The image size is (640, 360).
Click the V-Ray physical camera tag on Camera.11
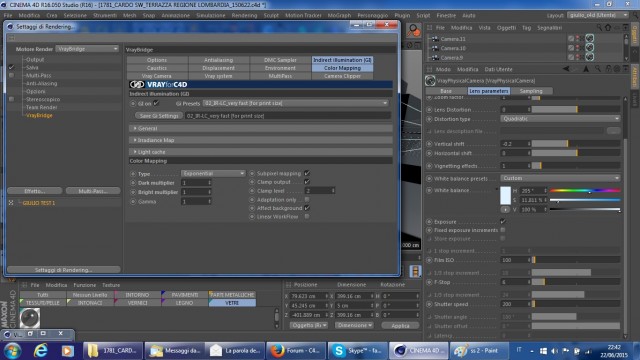coord(589,38)
